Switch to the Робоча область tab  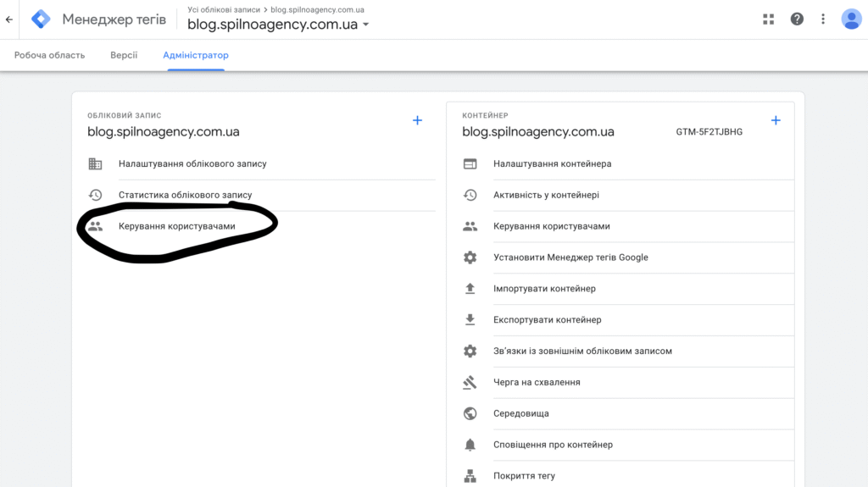(x=49, y=55)
